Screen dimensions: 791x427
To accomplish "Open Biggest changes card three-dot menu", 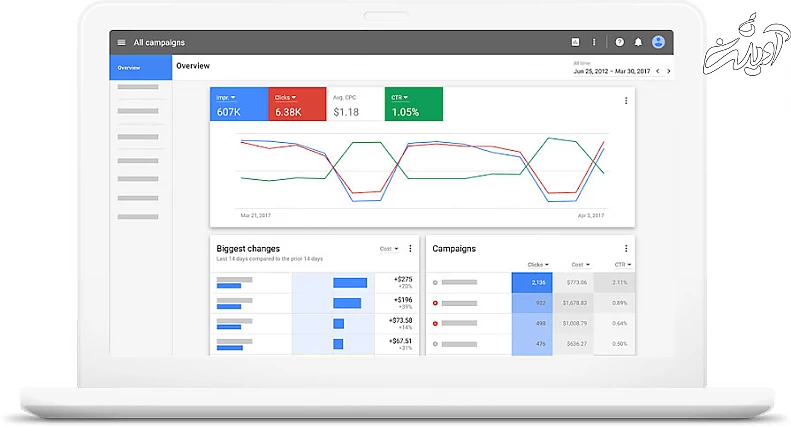I will pyautogui.click(x=410, y=248).
